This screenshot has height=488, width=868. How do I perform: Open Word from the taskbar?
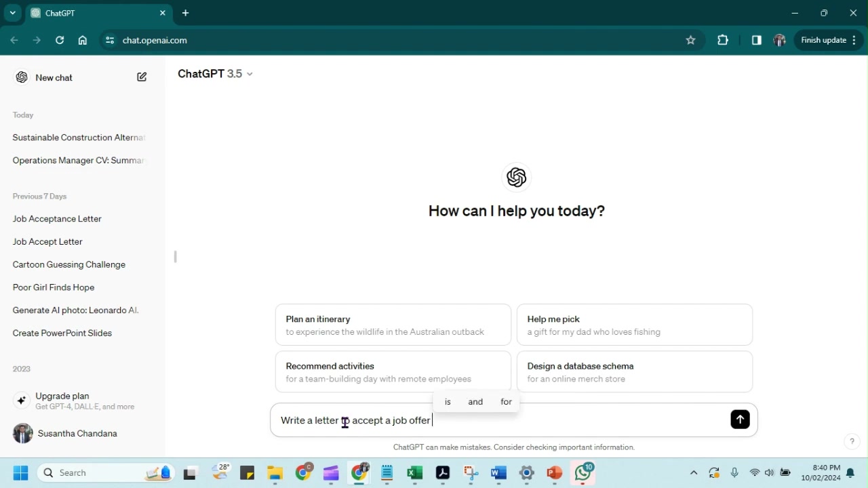(498, 473)
